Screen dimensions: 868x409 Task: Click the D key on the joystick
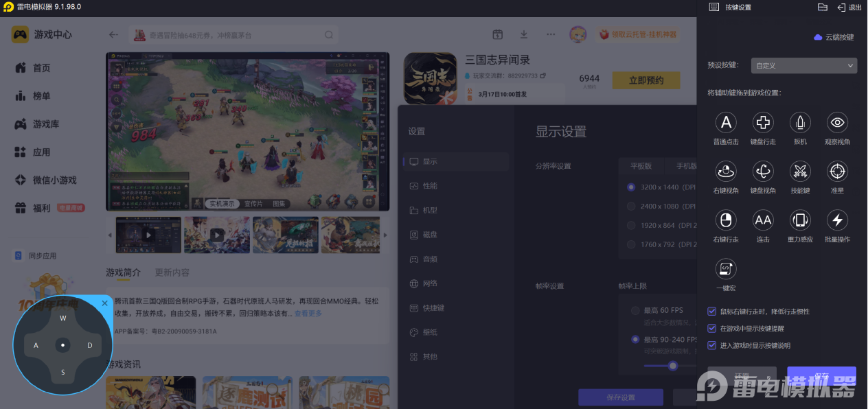90,345
